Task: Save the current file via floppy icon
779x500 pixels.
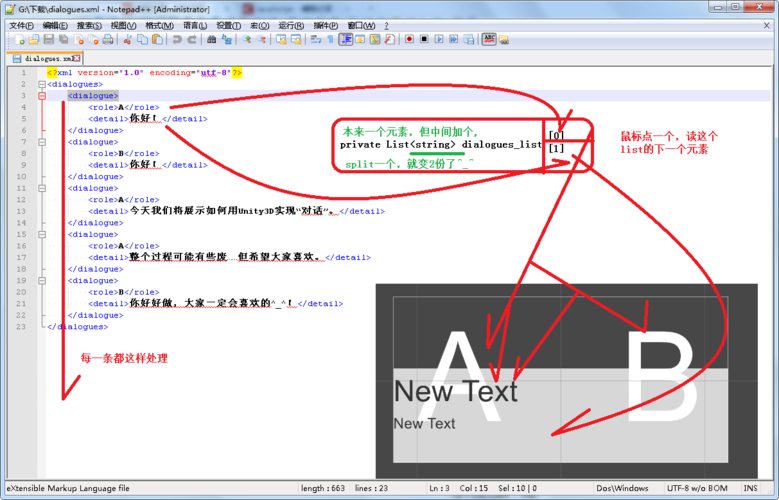Action: click(49, 39)
